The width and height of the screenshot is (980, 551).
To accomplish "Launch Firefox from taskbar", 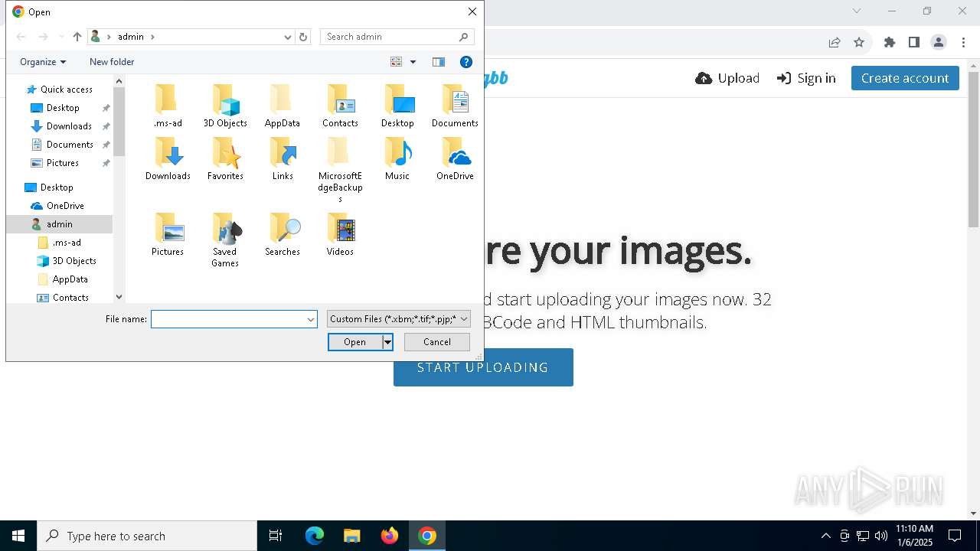I will coord(390,536).
